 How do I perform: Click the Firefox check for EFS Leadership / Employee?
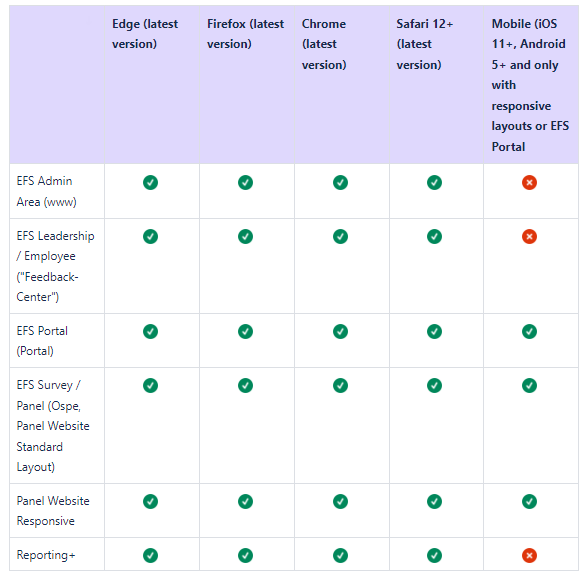[x=245, y=237]
